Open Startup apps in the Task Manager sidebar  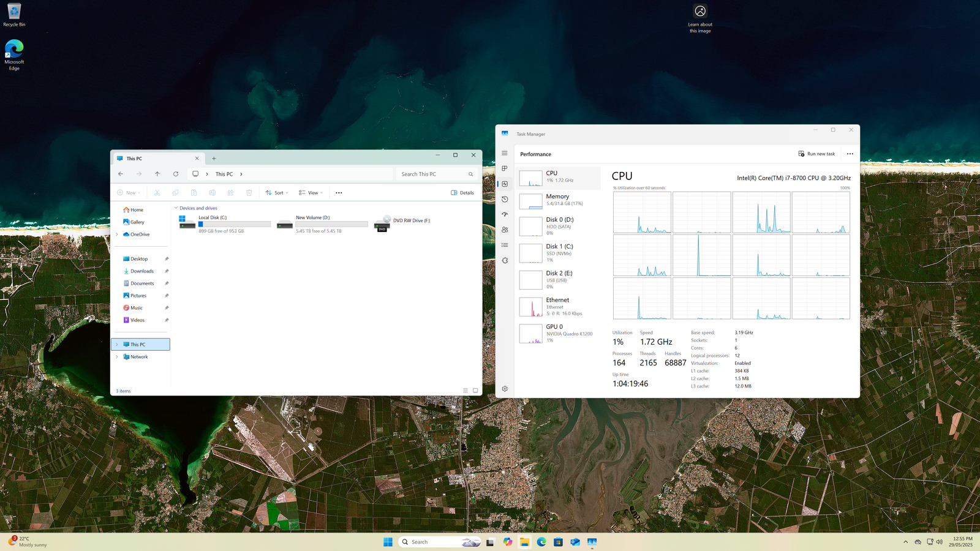[x=505, y=214]
